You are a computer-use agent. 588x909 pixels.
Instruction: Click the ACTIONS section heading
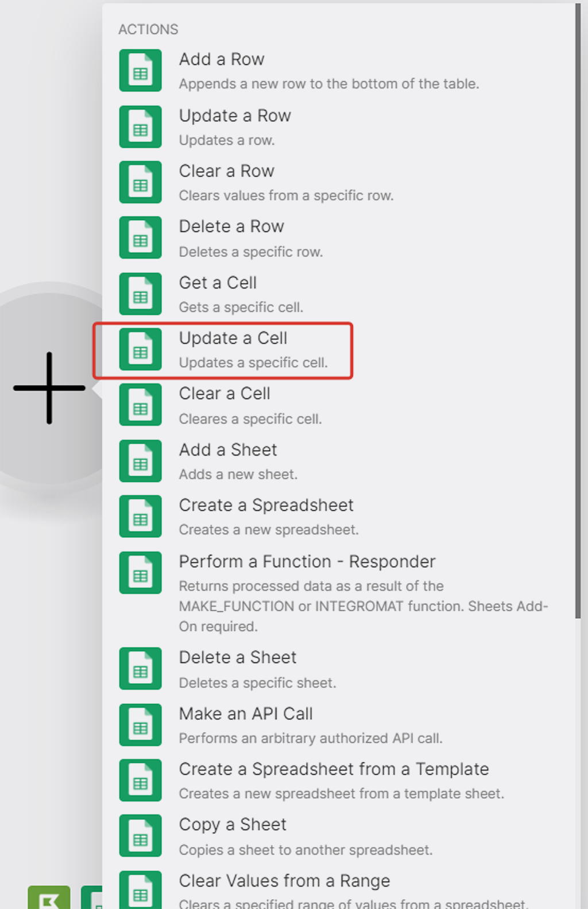pyautogui.click(x=148, y=29)
